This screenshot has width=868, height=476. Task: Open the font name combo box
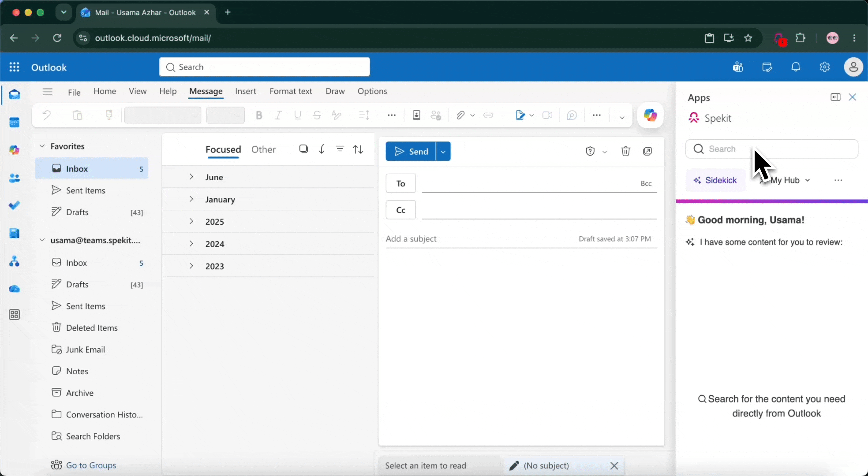pos(162,115)
